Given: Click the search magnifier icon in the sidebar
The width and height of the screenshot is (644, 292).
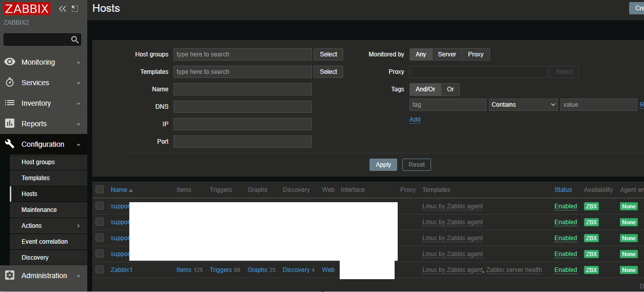Looking at the screenshot, I should 75,40.
